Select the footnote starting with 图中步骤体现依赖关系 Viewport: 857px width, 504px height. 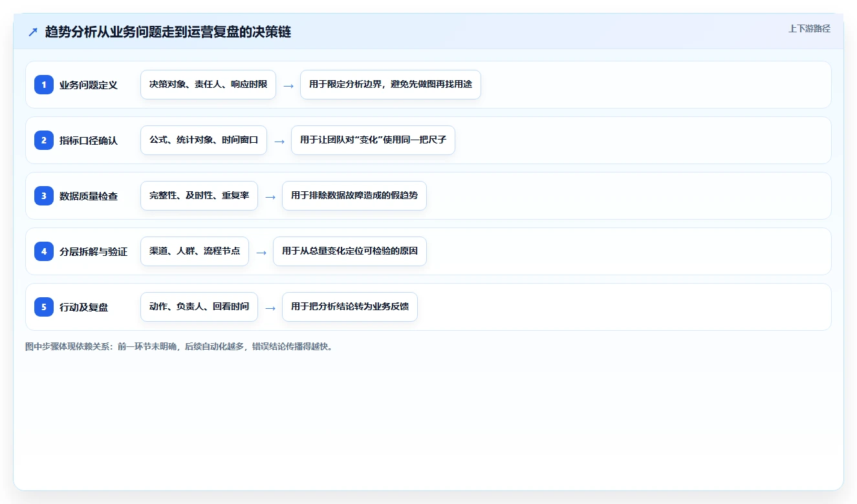click(x=180, y=346)
